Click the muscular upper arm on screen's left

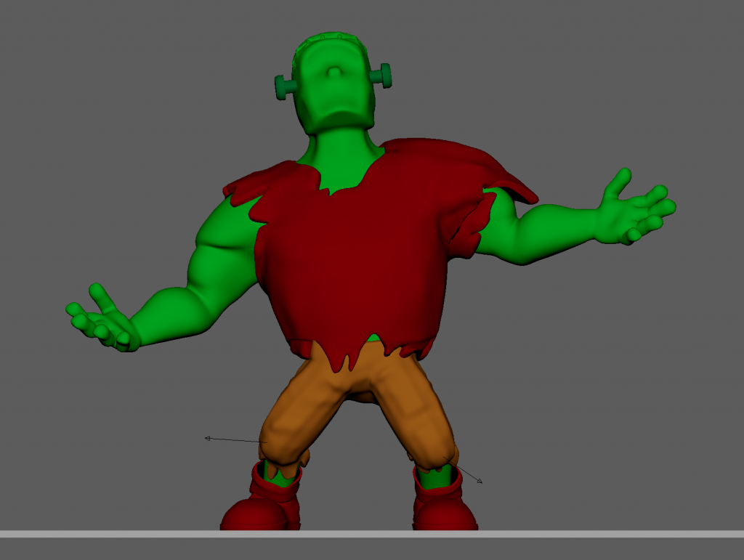tap(218, 254)
